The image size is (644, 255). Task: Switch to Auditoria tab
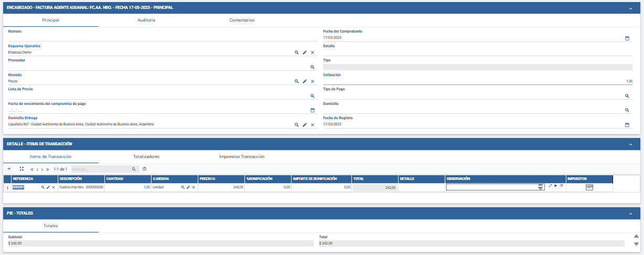point(146,20)
